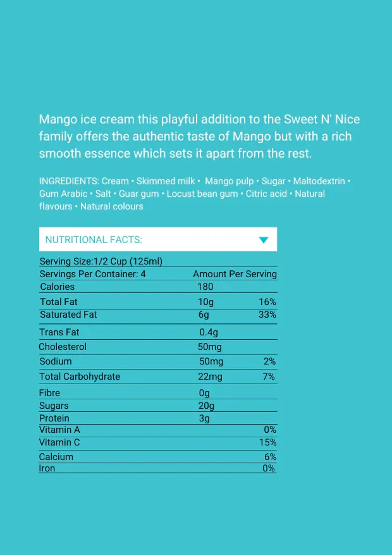The height and width of the screenshot is (555, 392).
Task: Click the Iron 0% row
Action: tap(158, 468)
